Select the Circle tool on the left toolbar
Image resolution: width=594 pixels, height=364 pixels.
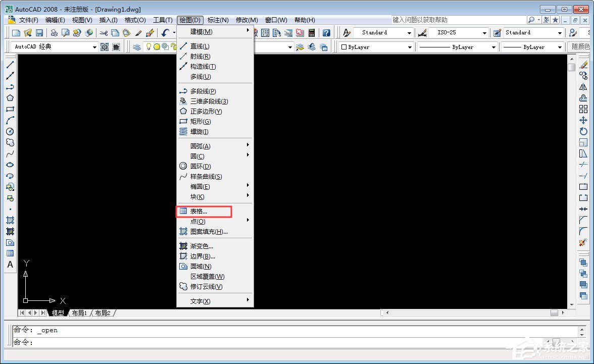(x=10, y=131)
